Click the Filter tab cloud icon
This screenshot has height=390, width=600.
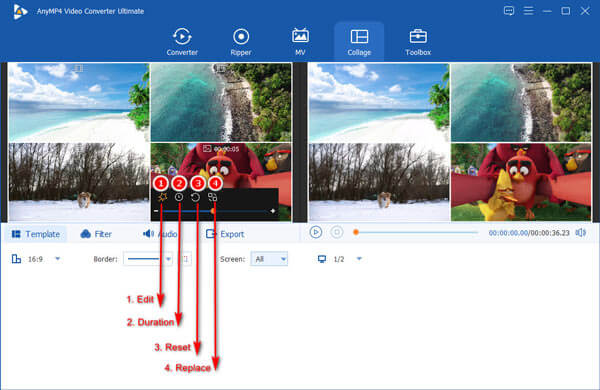click(x=85, y=234)
